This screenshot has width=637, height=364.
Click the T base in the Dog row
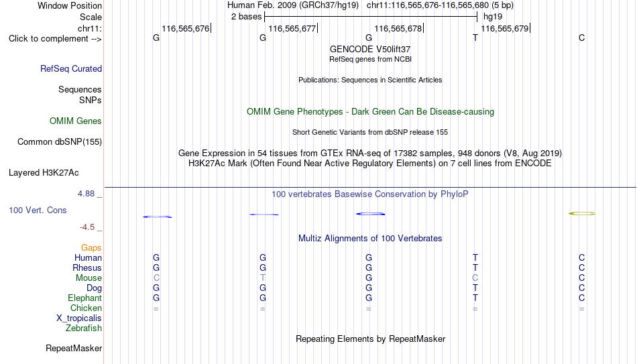475,288
